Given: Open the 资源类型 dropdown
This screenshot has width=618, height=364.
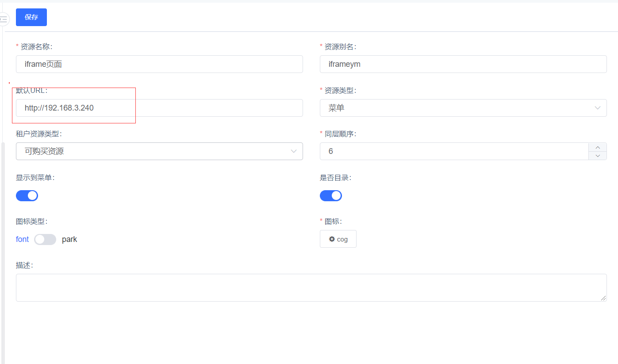Looking at the screenshot, I should 456,108.
